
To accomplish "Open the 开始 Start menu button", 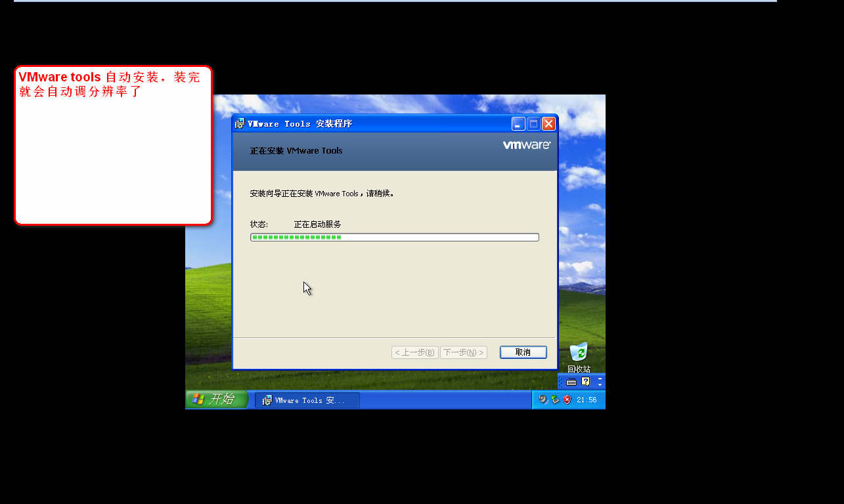I will pyautogui.click(x=217, y=399).
